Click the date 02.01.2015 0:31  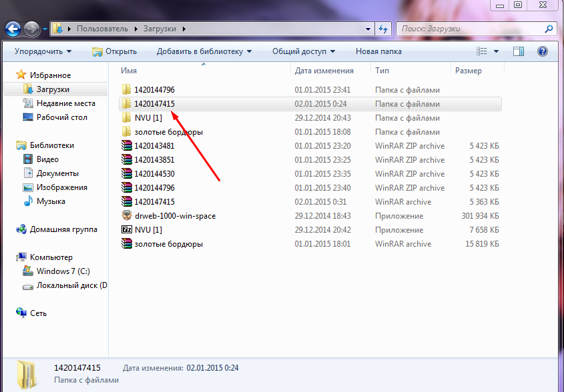pos(320,202)
